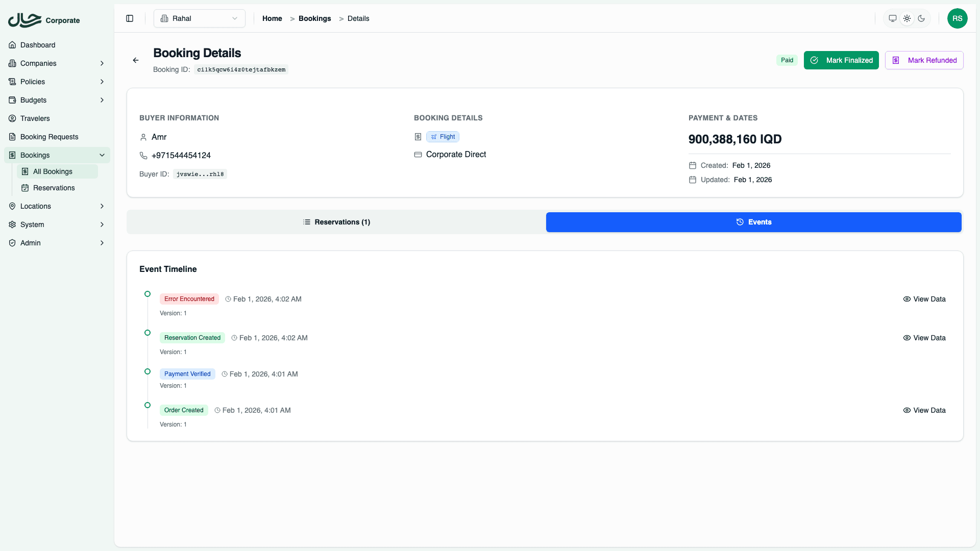The height and width of the screenshot is (551, 980).
Task: View data for Error Encountered event
Action: tap(924, 299)
